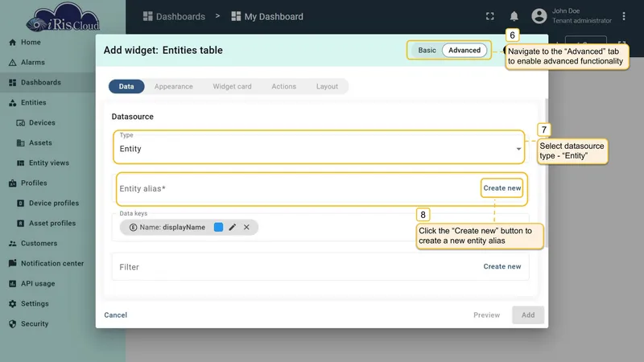The width and height of the screenshot is (644, 362).
Task: Click the Profiles icon in sidebar
Action: coord(13,183)
